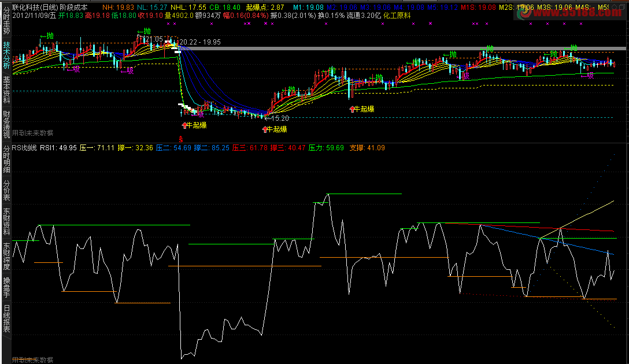Click the 撑一: 32.36 value
Viewport: 629px width, 364px height.
point(135,148)
